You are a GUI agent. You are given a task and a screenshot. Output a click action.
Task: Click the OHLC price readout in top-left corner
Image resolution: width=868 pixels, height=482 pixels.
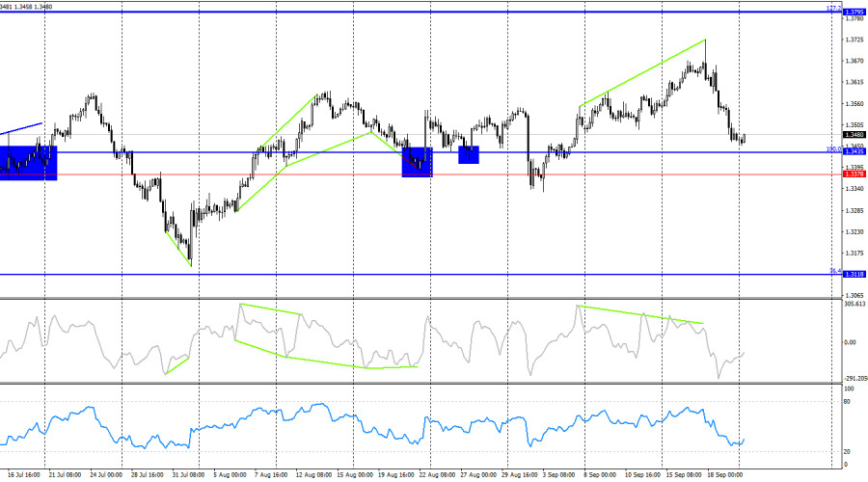click(x=27, y=5)
